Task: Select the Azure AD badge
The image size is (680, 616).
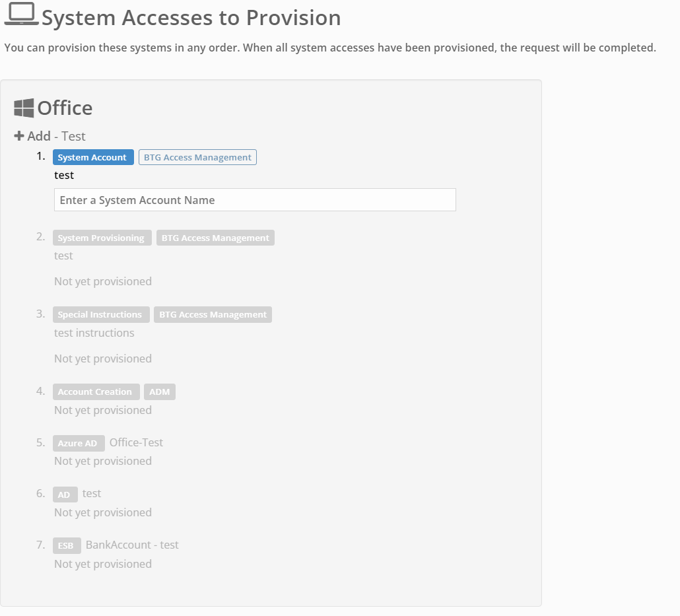Action: [79, 444]
